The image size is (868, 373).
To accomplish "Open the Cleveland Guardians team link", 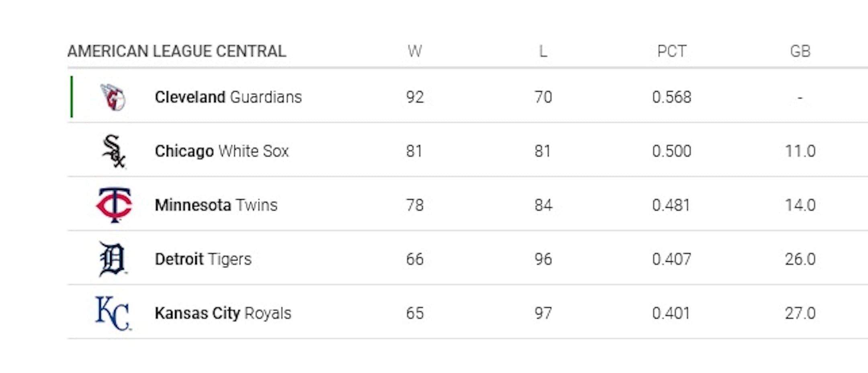I will [228, 97].
